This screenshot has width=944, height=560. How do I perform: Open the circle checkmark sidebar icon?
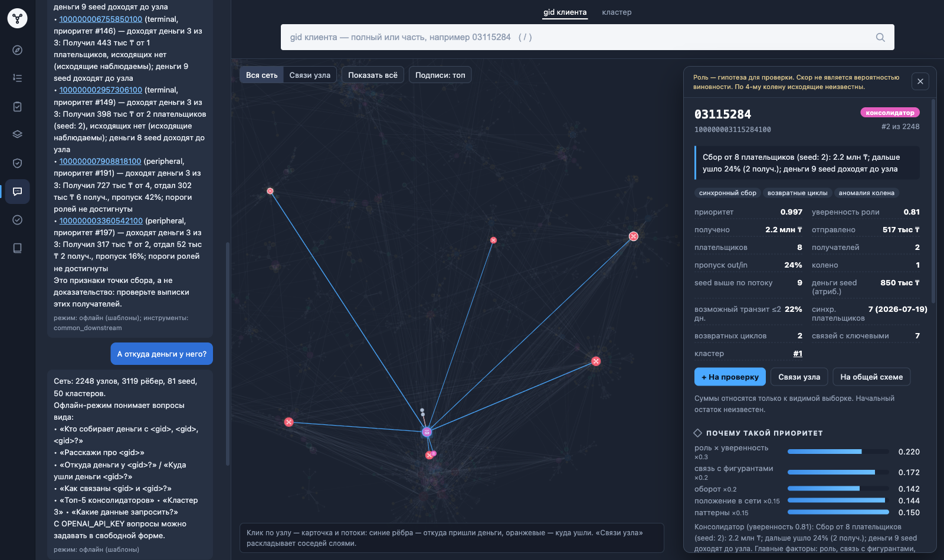(x=17, y=220)
